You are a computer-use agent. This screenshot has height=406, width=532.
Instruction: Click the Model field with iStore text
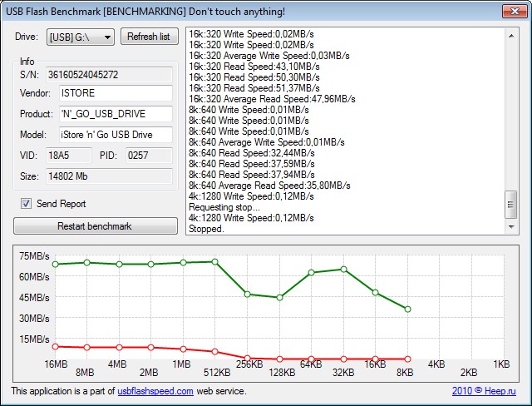pos(115,135)
